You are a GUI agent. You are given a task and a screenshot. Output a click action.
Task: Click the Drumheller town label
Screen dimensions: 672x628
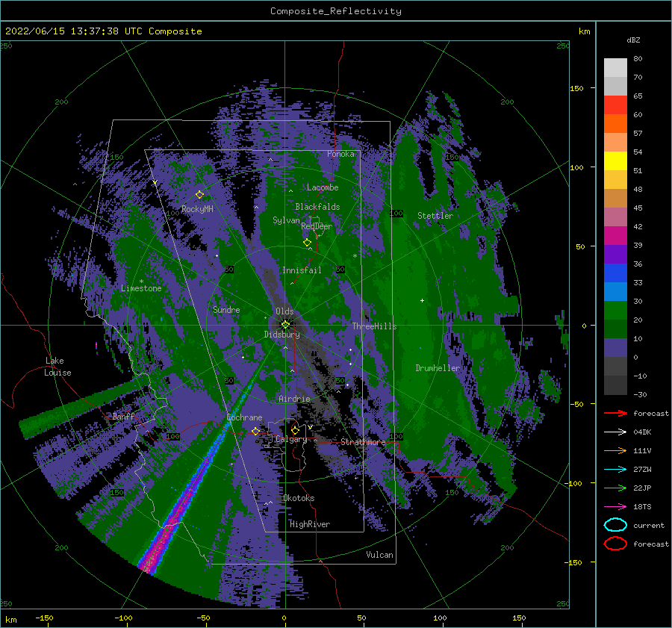[x=438, y=368]
